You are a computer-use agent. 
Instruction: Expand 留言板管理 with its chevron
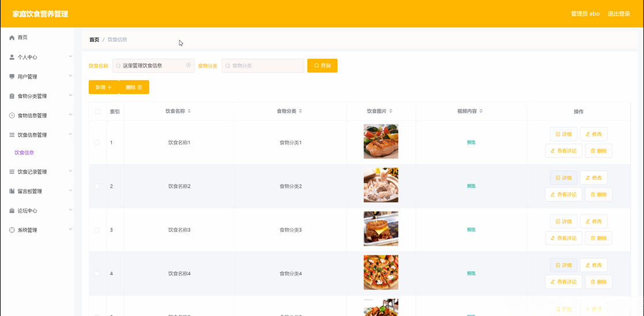pos(70,190)
